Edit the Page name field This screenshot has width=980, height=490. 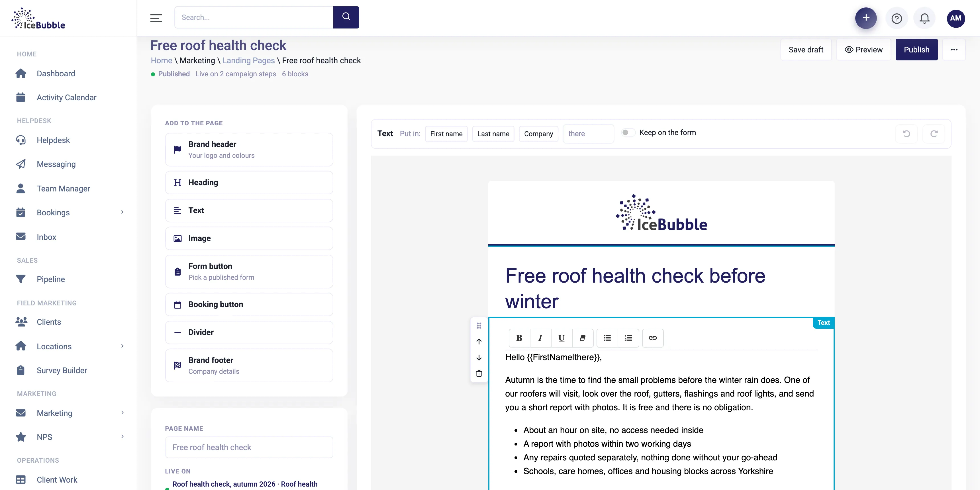pyautogui.click(x=249, y=447)
